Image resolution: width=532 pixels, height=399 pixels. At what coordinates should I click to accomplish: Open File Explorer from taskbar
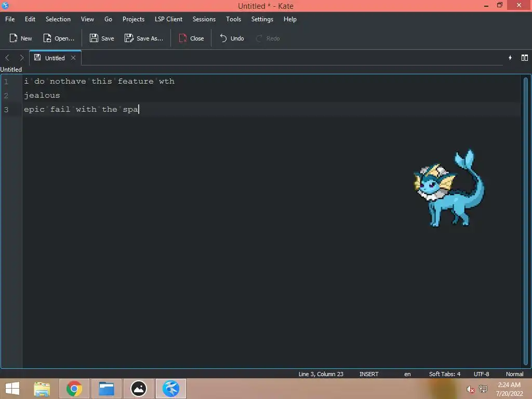[x=42, y=389]
